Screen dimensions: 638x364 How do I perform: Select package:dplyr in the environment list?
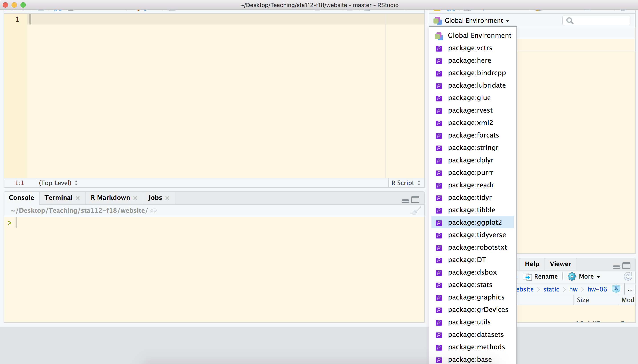coord(471,160)
